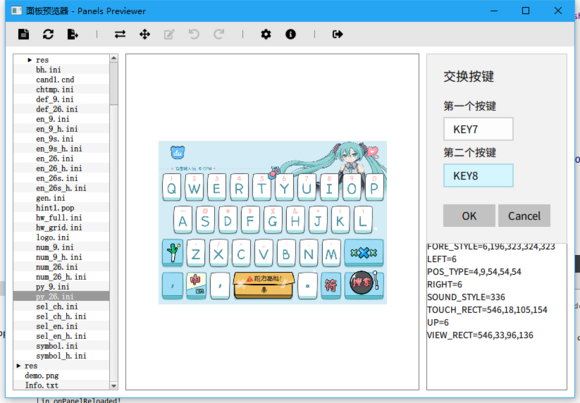Select demo.png in the file tree
580x403 pixels.
click(41, 375)
